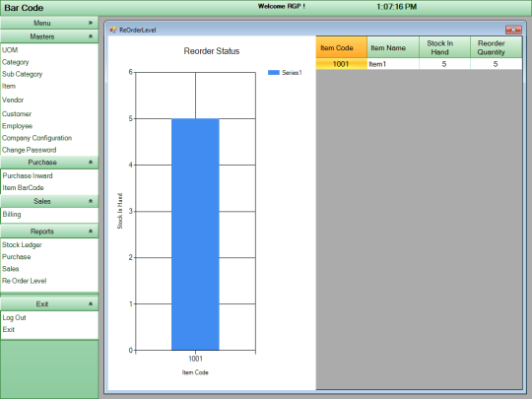Click the Exit header bar
Viewport: 532px width, 399px height.
click(x=49, y=304)
